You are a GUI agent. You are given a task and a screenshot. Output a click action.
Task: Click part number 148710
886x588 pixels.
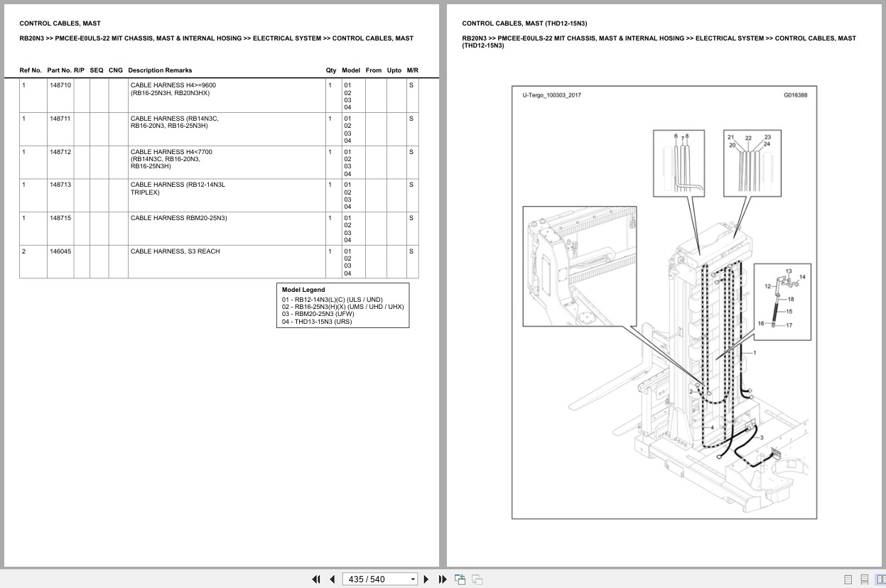click(x=60, y=85)
